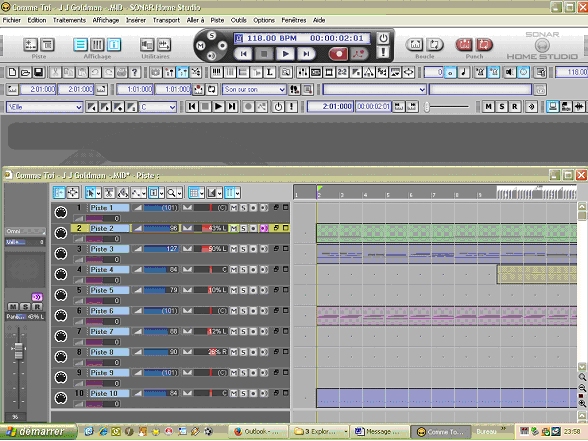Toggle global Record arm R in small transport bar
588x441 pixels.
click(x=515, y=107)
